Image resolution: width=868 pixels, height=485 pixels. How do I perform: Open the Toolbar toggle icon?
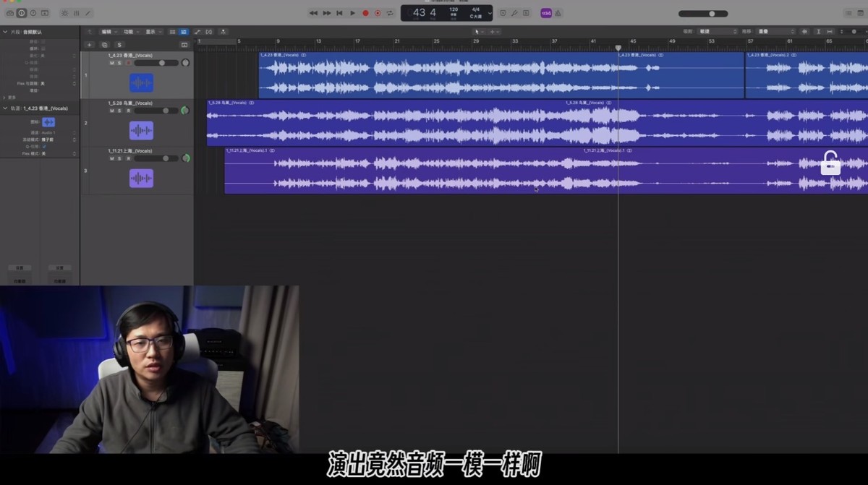point(44,13)
